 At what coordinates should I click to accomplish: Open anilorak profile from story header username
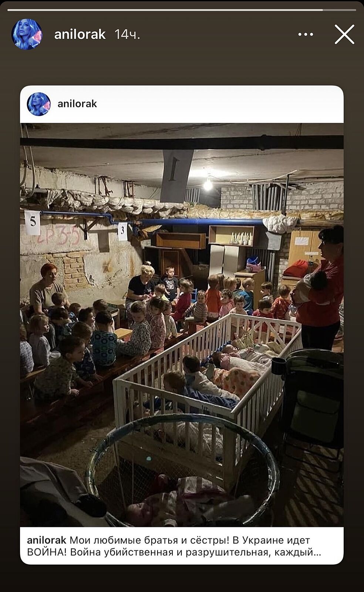(x=80, y=34)
